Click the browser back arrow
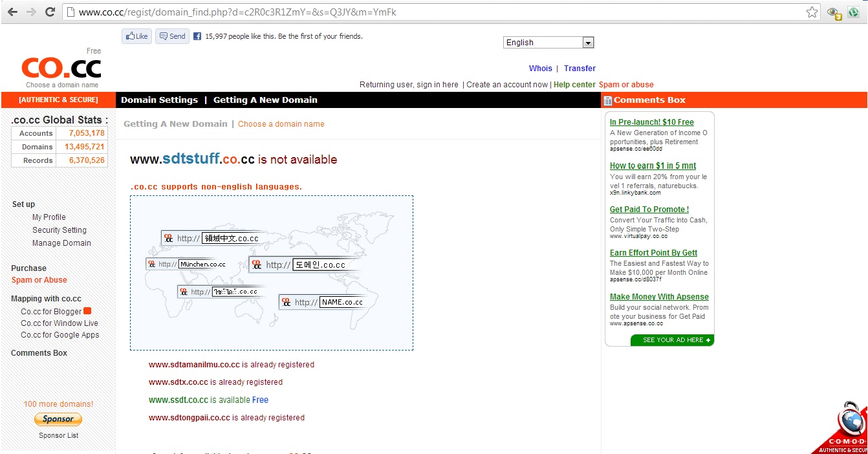868x454 pixels. [12, 12]
